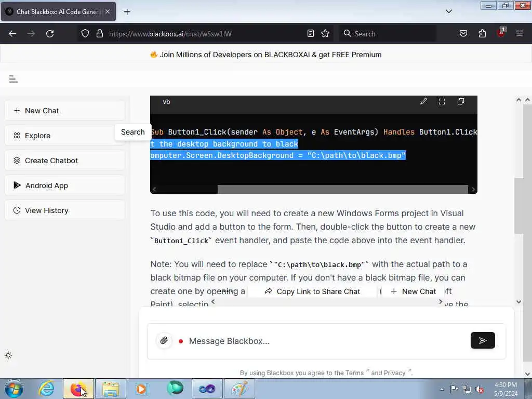
Task: Open the media player taskbar icon
Action: pos(142,389)
